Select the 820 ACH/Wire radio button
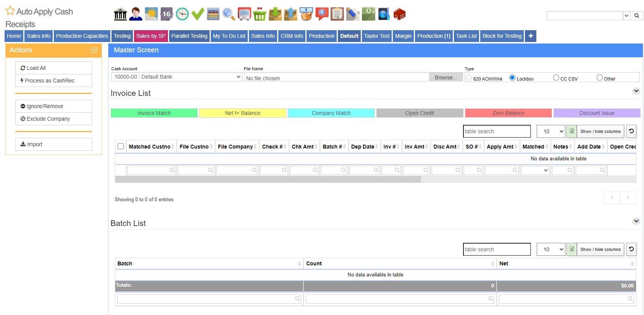The width and height of the screenshot is (644, 315). point(469,78)
